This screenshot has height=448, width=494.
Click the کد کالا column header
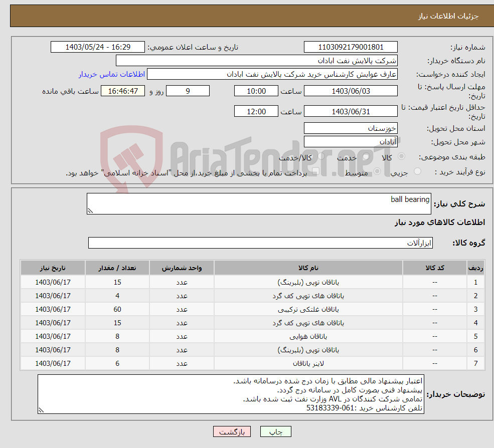pos(435,268)
